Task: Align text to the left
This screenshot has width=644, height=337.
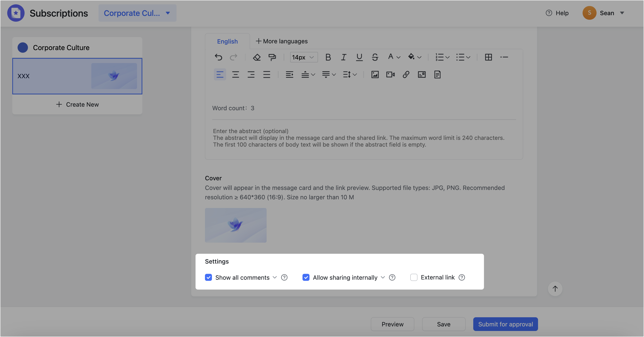Action: tap(220, 74)
